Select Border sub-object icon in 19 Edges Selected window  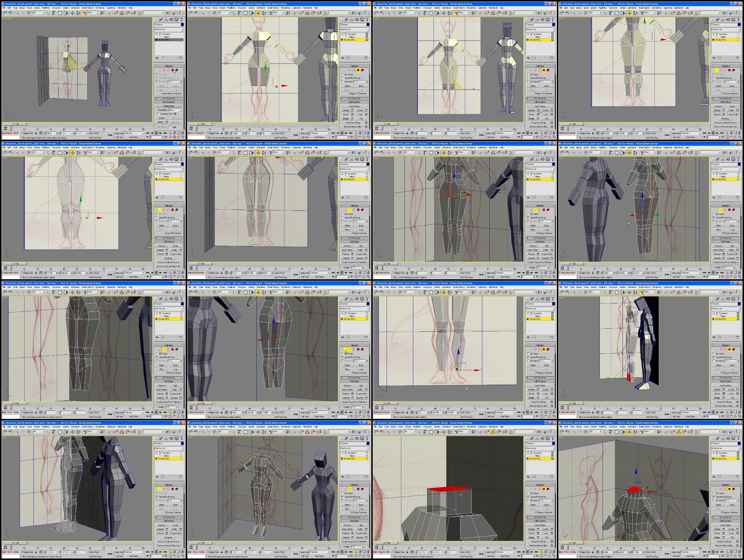tap(725, 210)
